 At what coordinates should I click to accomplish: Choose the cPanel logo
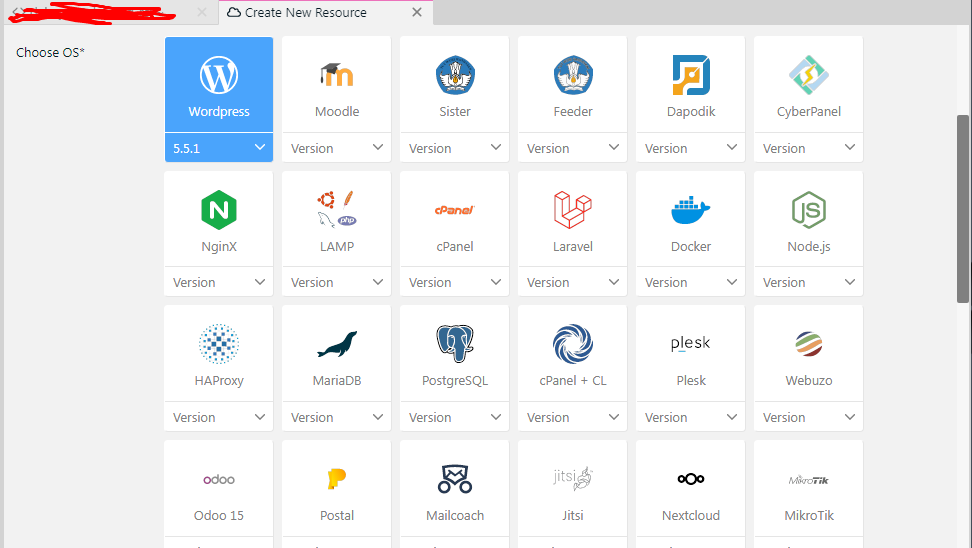pos(454,210)
